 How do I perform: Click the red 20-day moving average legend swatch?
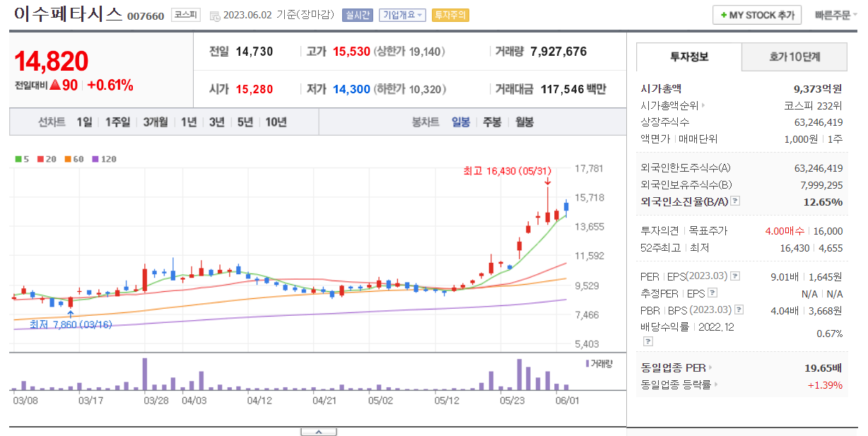pos(40,159)
